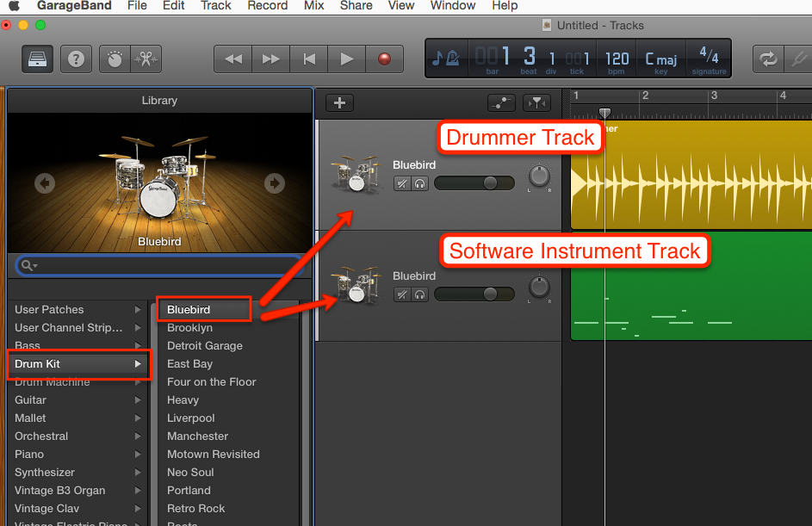812x526 pixels.
Task: Start recording with red Record button
Action: [384, 59]
